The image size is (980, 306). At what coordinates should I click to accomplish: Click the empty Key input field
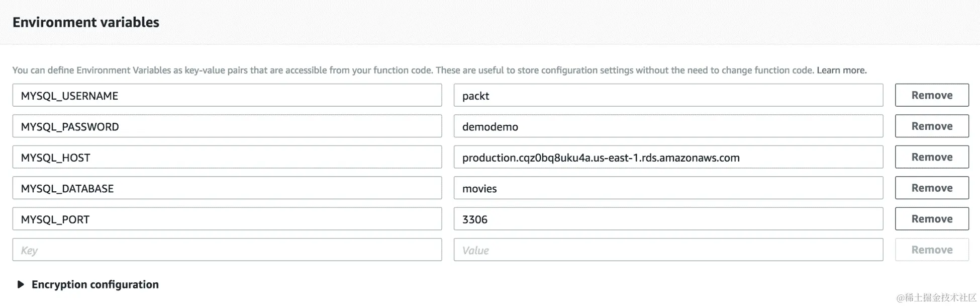[x=227, y=250]
